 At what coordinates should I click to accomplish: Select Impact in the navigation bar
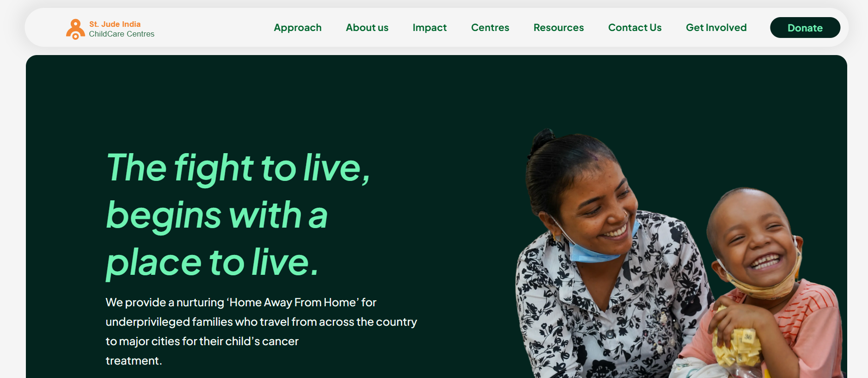[x=429, y=28]
